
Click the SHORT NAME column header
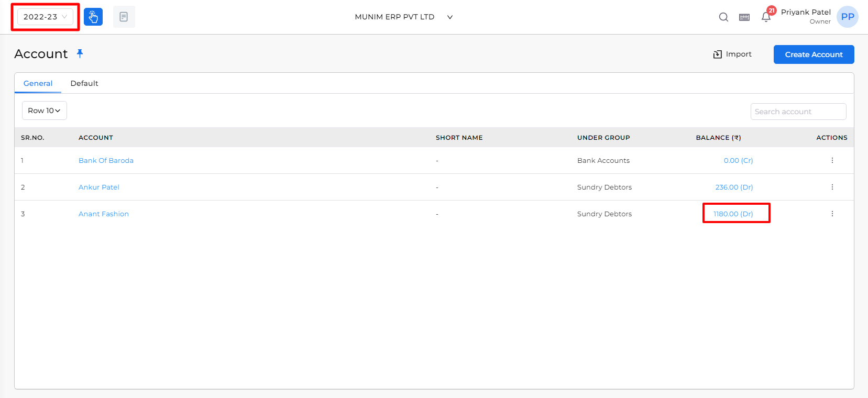[459, 138]
